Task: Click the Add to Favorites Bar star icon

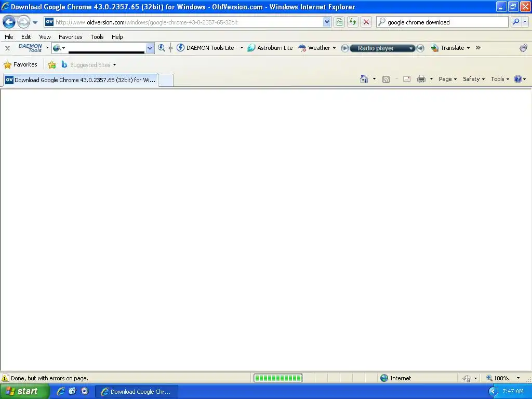Action: (52, 64)
